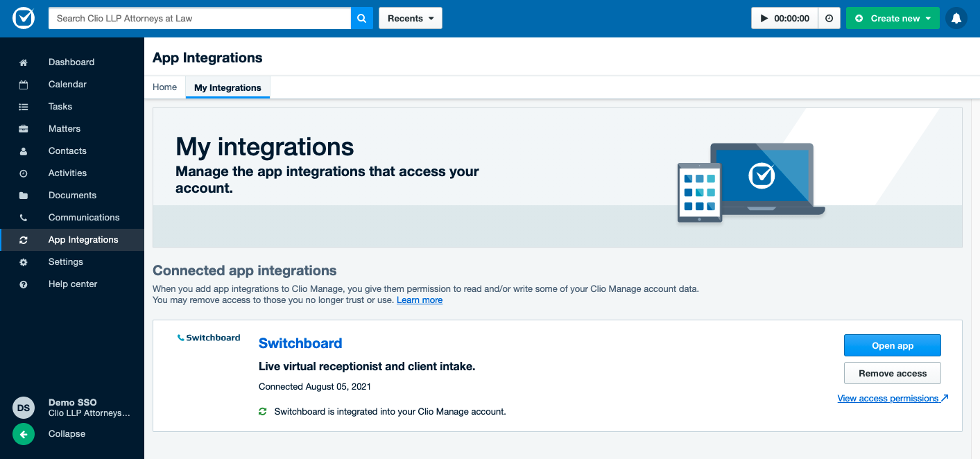This screenshot has height=459, width=980.
Task: Select the My Integrations tab
Action: [x=227, y=87]
